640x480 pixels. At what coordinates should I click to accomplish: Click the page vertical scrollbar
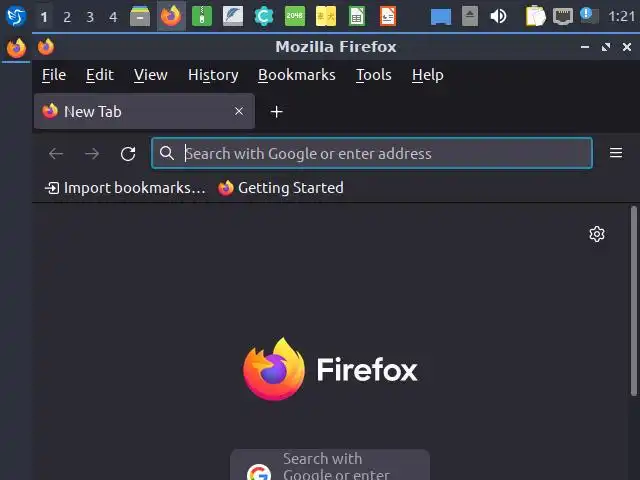(633, 301)
